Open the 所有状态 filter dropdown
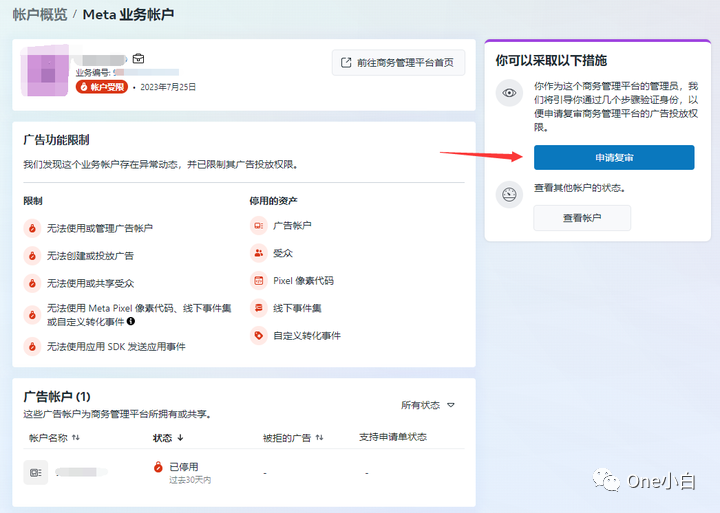The width and height of the screenshot is (720, 513). [428, 405]
